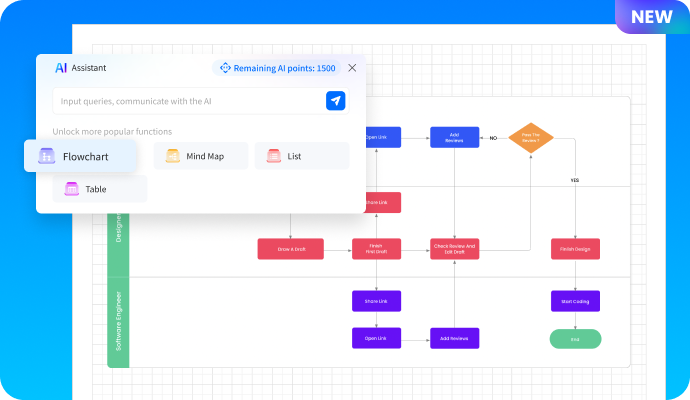The width and height of the screenshot is (690, 400).
Task: Select the 'Finish Design' box
Action: click(x=575, y=249)
